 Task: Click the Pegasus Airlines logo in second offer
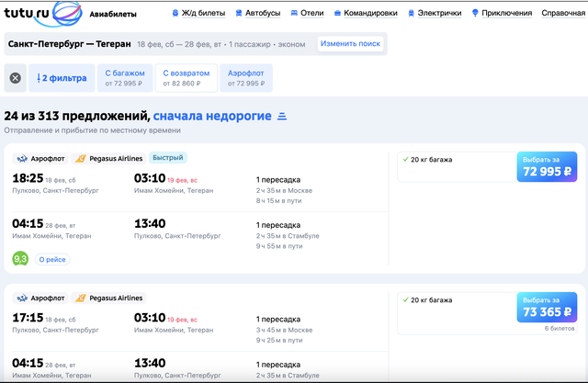[80, 298]
